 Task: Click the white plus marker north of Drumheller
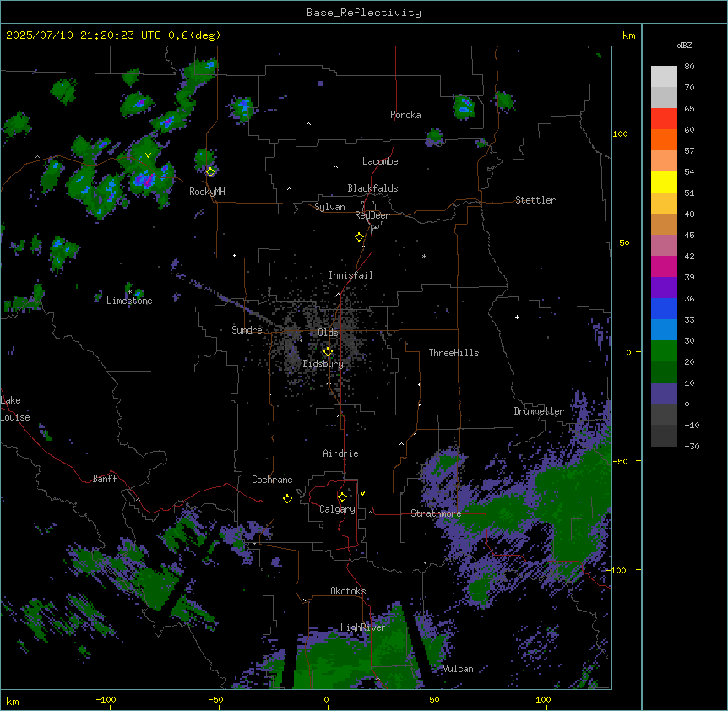coord(517,317)
